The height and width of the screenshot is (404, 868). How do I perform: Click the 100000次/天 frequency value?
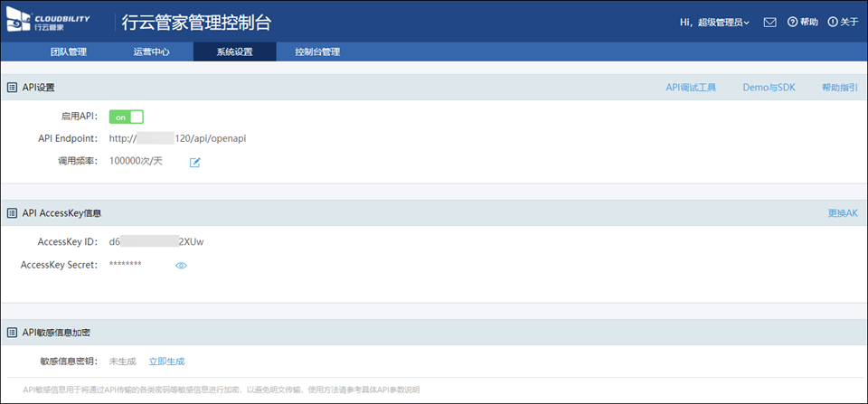click(137, 161)
